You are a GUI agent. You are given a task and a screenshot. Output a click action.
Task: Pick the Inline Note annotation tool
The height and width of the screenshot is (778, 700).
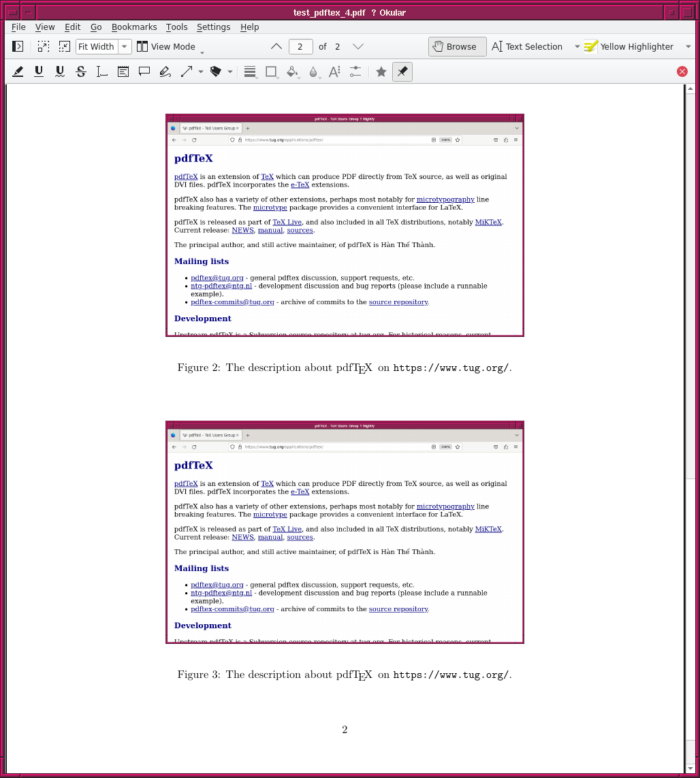click(x=123, y=71)
